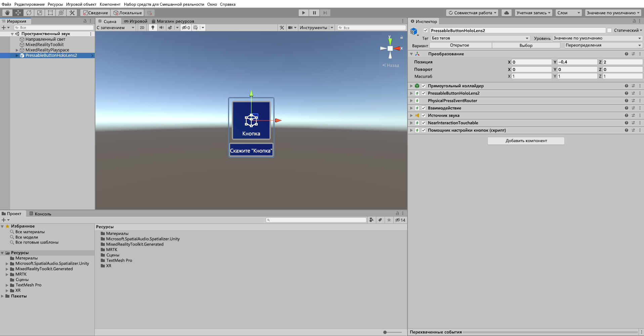This screenshot has width=644, height=336.
Task: Disable Audio Source (Источник звука) checkbox
Action: (424, 115)
